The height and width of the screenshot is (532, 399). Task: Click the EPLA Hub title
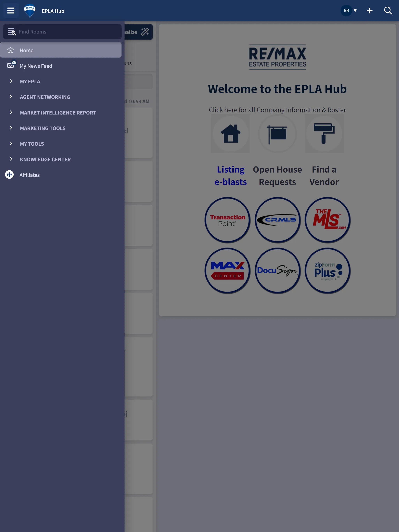pos(53,11)
